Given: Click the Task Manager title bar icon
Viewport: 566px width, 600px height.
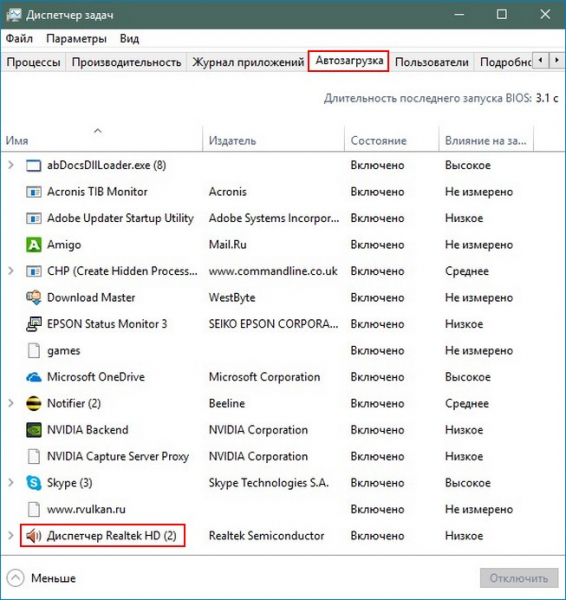Looking at the screenshot, I should (14, 15).
